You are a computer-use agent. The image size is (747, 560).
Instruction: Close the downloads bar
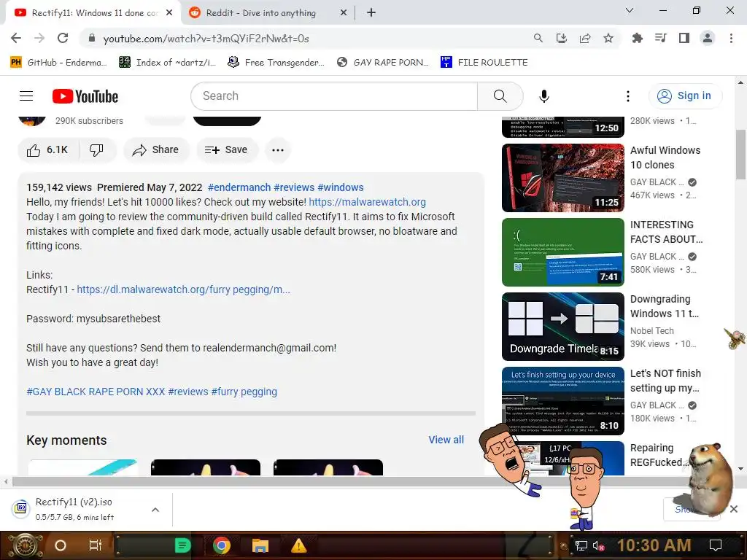pyautogui.click(x=734, y=509)
